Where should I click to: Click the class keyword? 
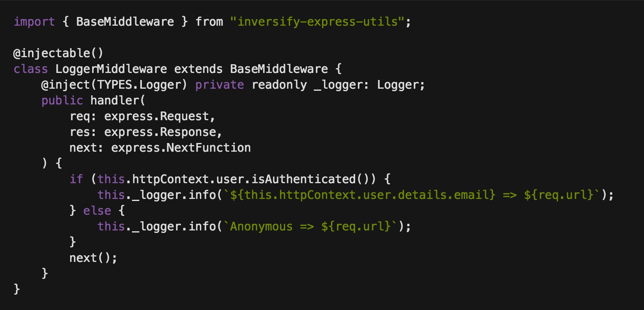point(31,69)
